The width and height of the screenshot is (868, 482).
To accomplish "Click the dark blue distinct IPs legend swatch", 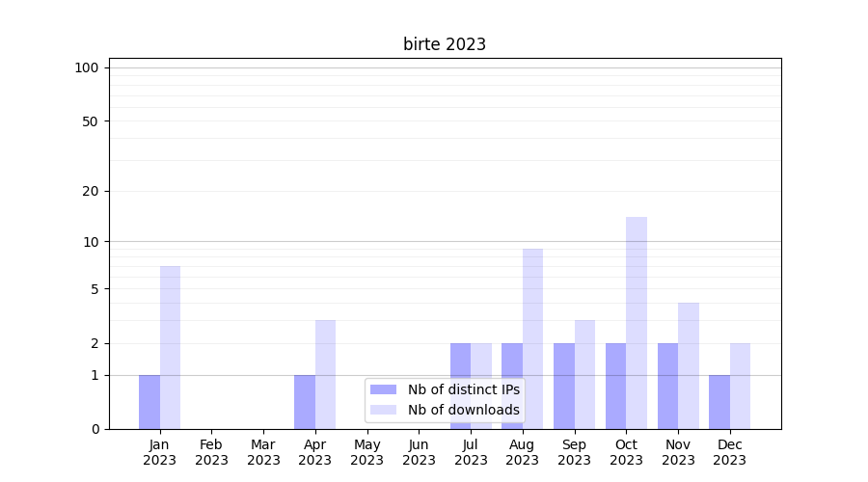I will coord(383,389).
